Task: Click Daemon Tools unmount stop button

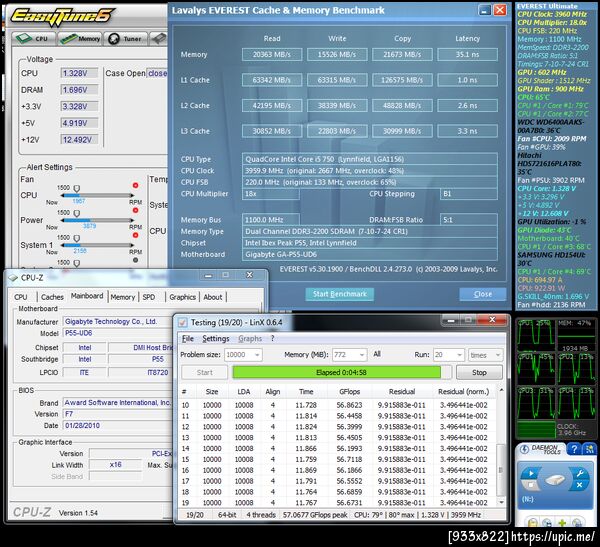Action: pos(530,485)
